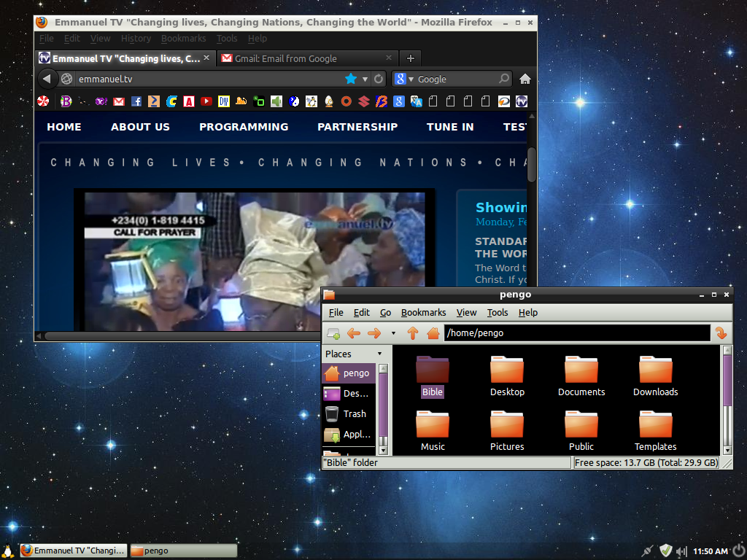
Task: Go to home folder in file manager toolbar
Action: tap(433, 333)
